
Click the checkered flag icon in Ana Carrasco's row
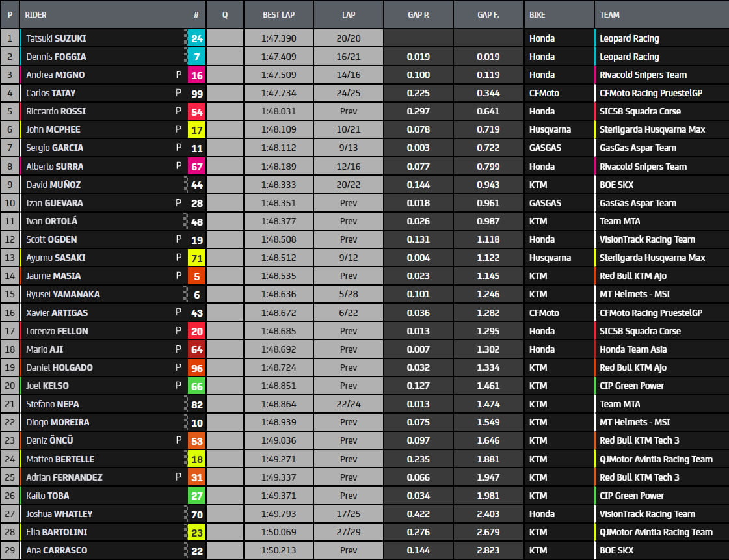point(186,550)
